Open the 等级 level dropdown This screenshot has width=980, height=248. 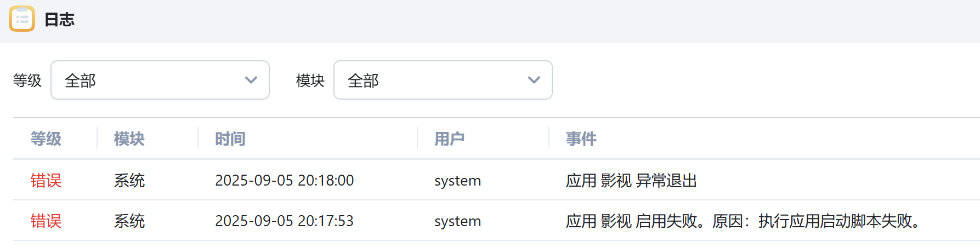pyautogui.click(x=160, y=80)
